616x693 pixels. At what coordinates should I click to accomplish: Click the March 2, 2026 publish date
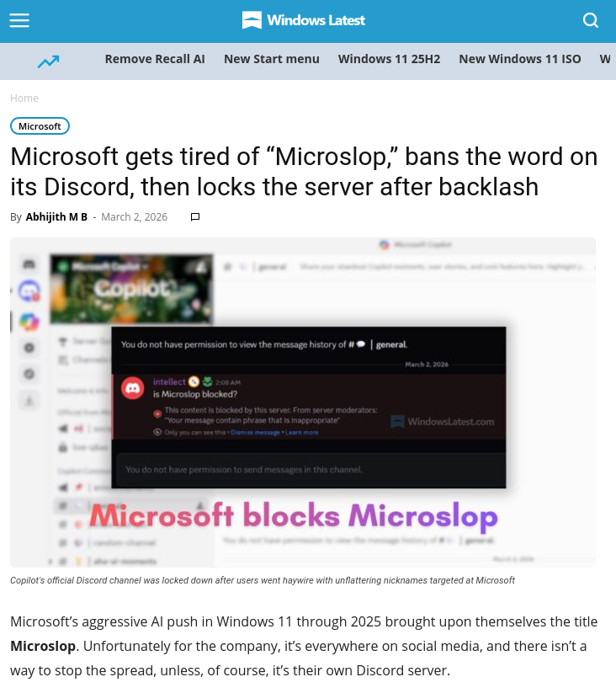pyautogui.click(x=135, y=217)
